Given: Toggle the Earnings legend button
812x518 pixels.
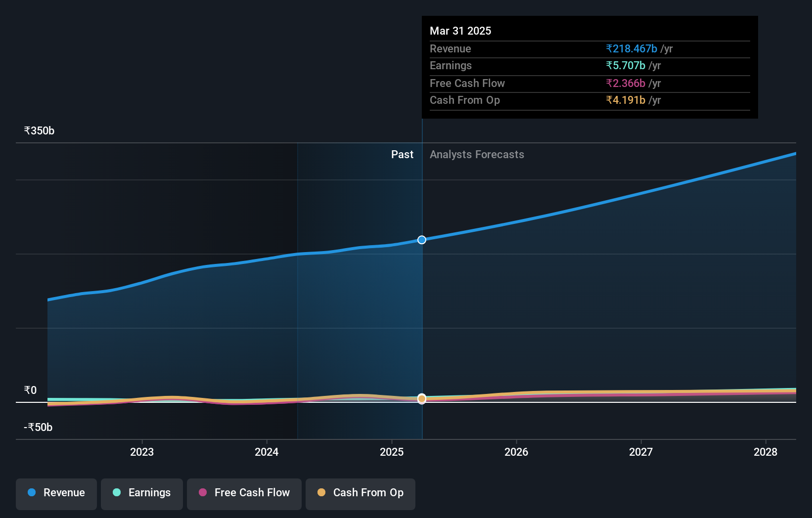Looking at the screenshot, I should coord(142,494).
